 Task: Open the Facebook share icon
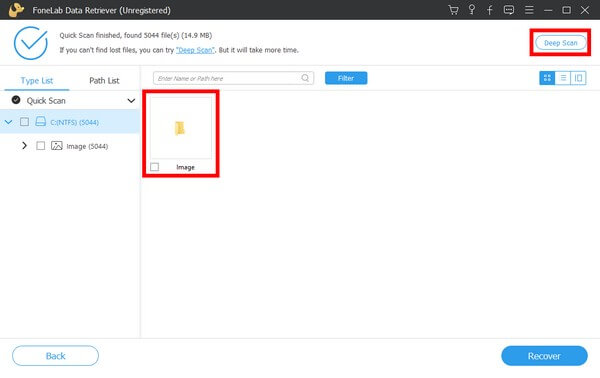pos(489,10)
